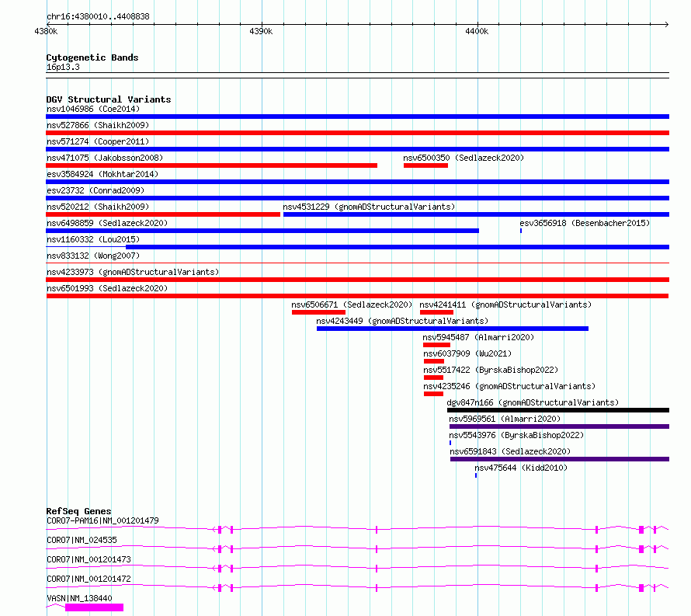Click the VASN|NM_138440 magenta exon block
This screenshot has height=616, width=691.
(x=94, y=607)
